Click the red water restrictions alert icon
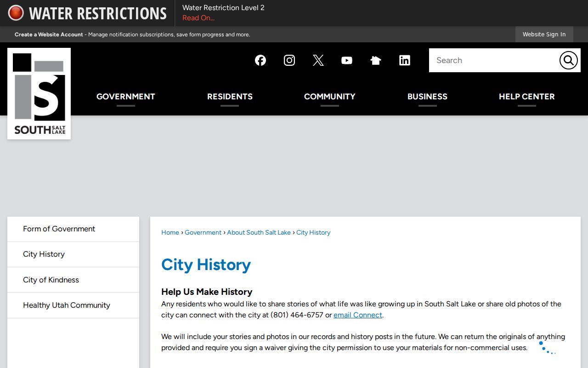The image size is (588, 368). click(x=16, y=13)
